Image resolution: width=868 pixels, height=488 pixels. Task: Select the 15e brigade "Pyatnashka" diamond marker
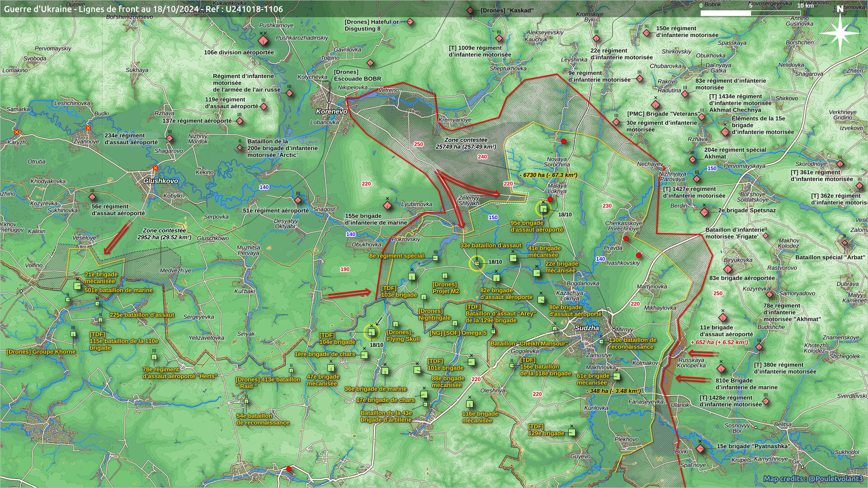click(x=700, y=449)
